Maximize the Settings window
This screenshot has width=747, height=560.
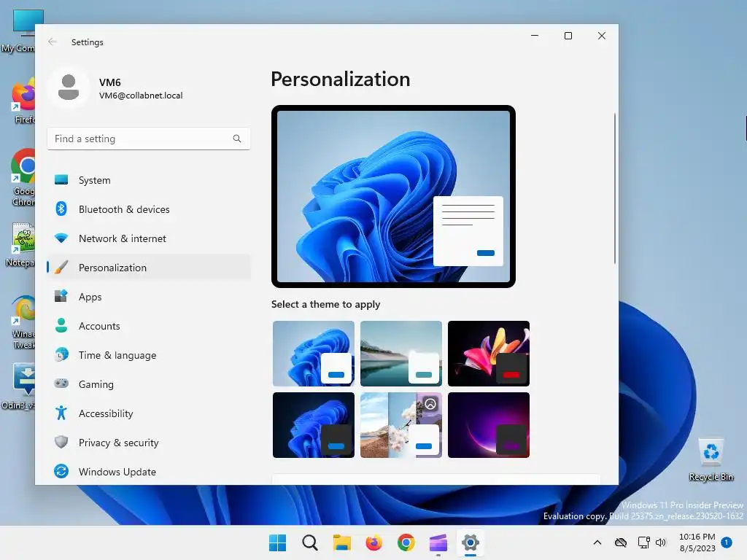tap(568, 36)
